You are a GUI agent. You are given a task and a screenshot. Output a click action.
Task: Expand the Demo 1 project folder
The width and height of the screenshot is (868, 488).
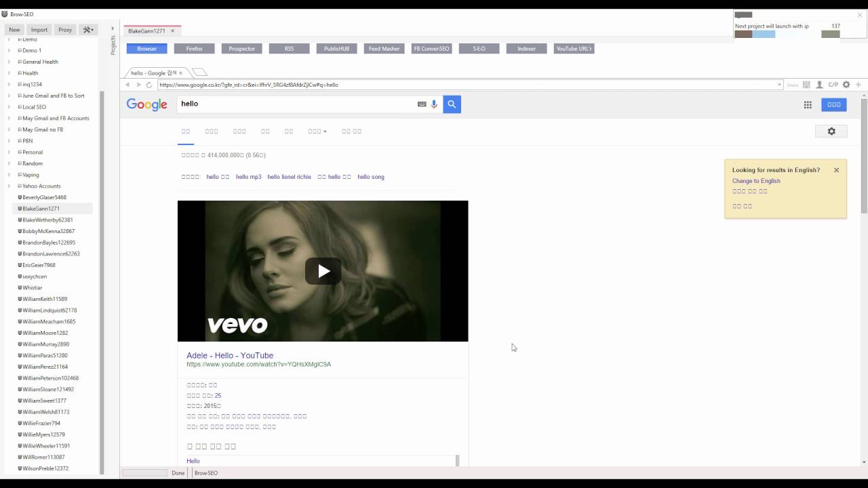tap(9, 50)
